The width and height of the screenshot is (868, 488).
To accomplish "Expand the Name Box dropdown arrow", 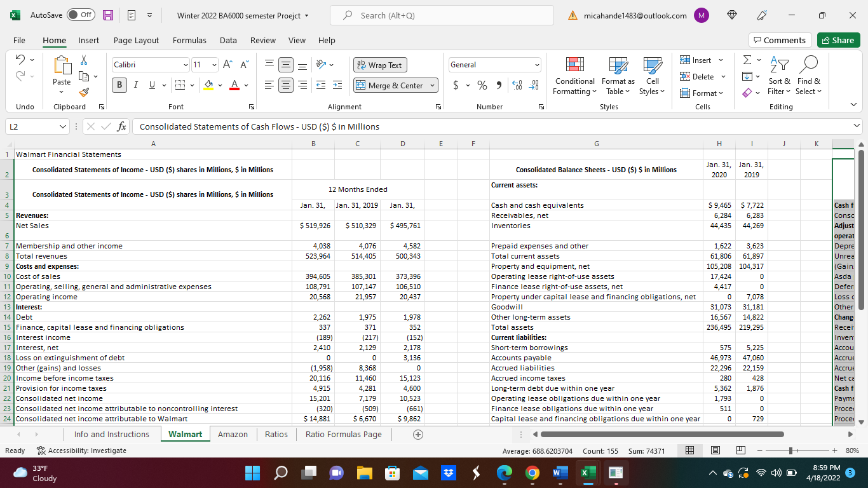I will pyautogui.click(x=62, y=126).
